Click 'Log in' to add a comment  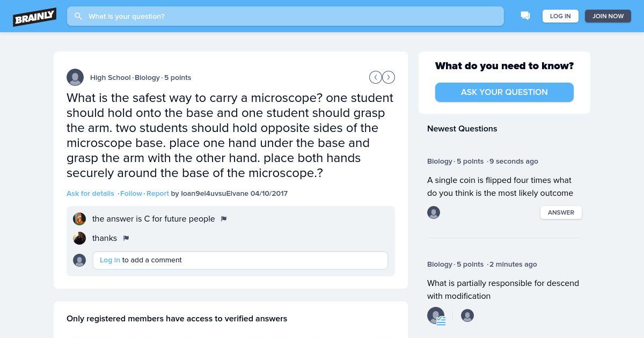pyautogui.click(x=110, y=260)
